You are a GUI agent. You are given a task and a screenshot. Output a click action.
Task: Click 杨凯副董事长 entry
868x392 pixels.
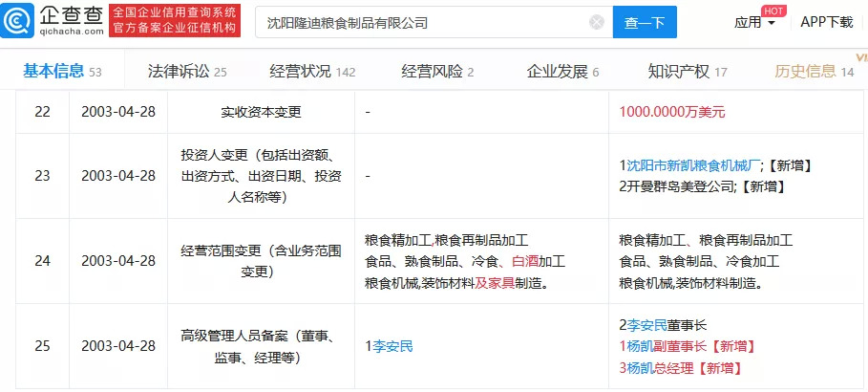pos(661,346)
